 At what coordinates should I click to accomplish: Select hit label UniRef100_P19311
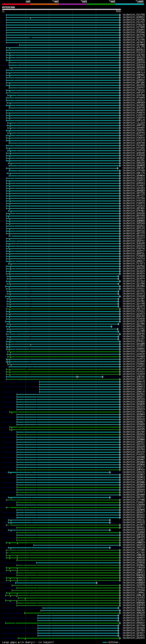point(134,289)
